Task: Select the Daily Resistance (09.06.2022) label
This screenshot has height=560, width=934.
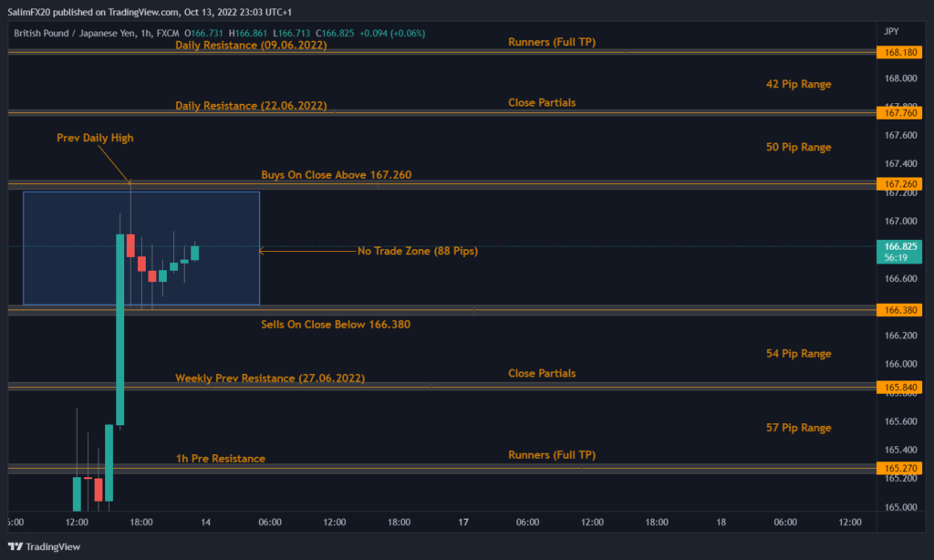Action: point(251,46)
